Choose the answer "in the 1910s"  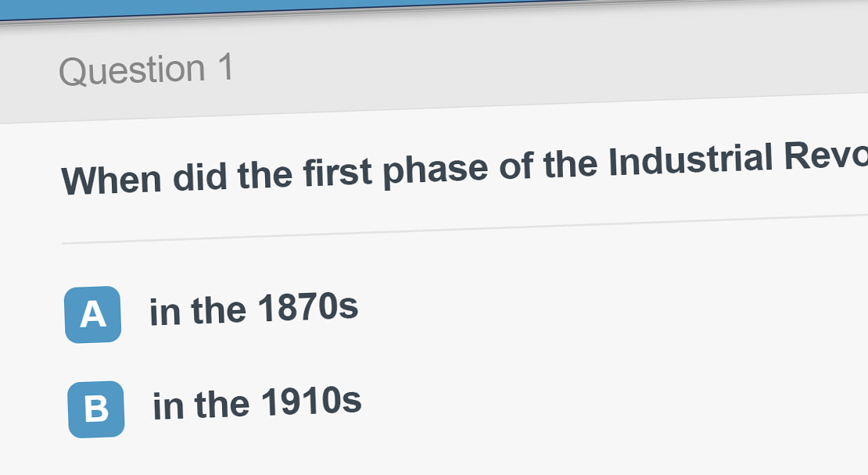pyautogui.click(x=256, y=404)
